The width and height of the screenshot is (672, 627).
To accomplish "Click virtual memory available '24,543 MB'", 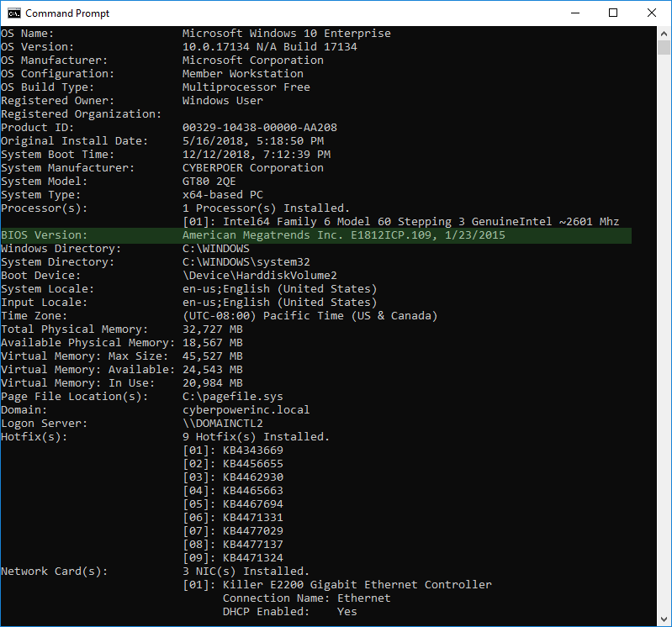I will (212, 370).
